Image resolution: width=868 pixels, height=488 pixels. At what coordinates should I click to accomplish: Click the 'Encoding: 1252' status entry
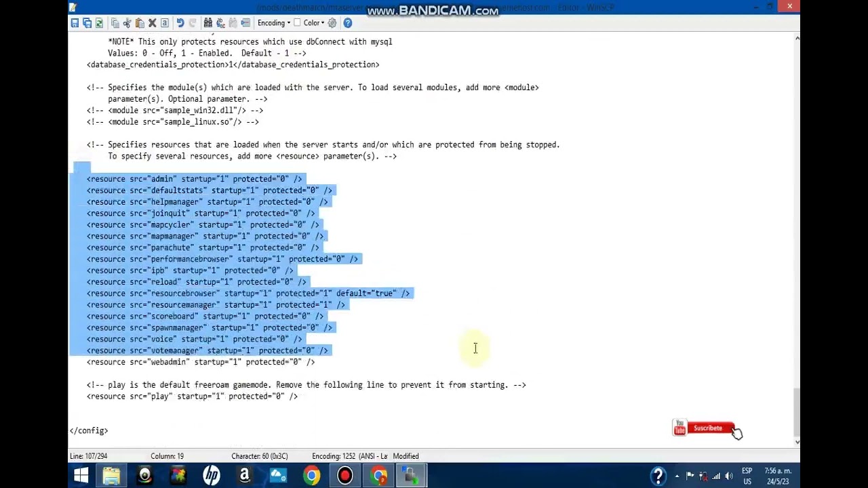point(349,456)
